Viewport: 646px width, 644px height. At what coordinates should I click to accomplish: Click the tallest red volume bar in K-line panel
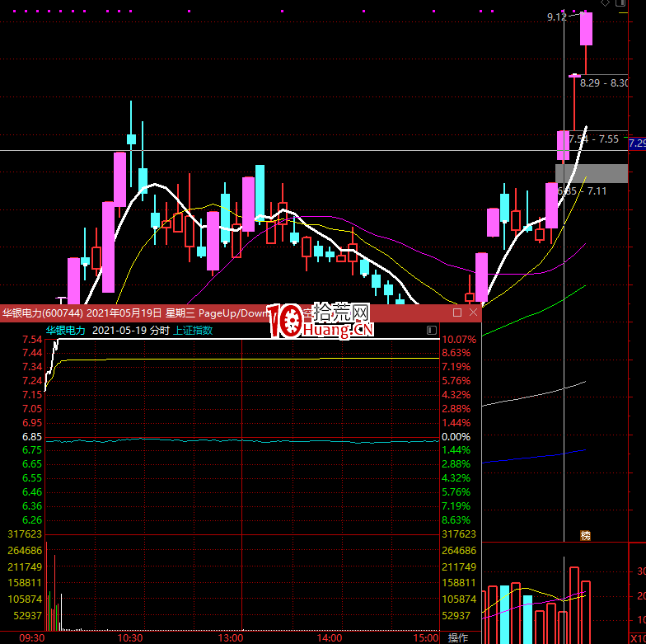574,605
